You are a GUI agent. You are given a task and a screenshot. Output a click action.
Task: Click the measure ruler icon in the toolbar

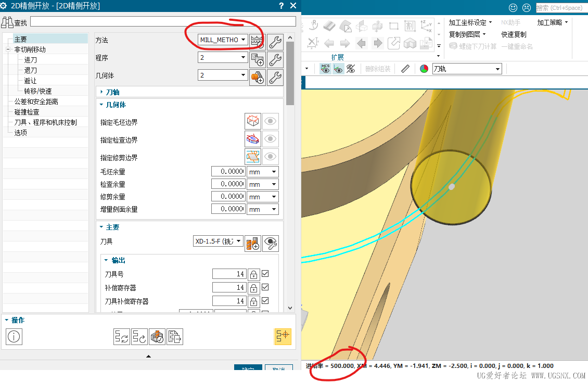(x=405, y=69)
